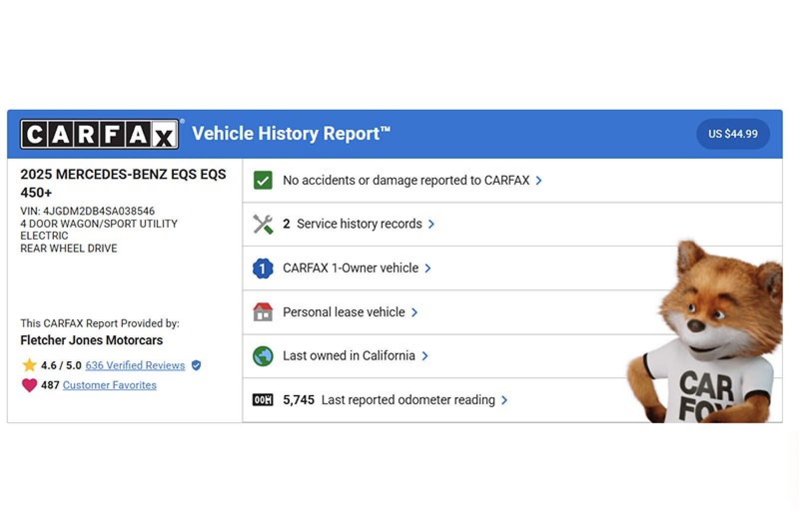
Task: Select the service history wrench icon
Action: click(263, 224)
